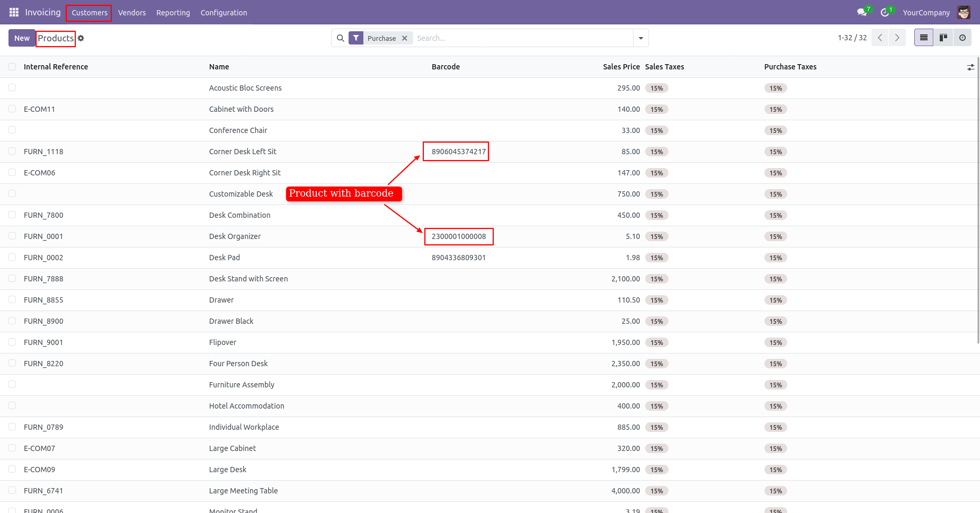The height and width of the screenshot is (513, 980).
Task: Click the New button
Action: pyautogui.click(x=22, y=38)
